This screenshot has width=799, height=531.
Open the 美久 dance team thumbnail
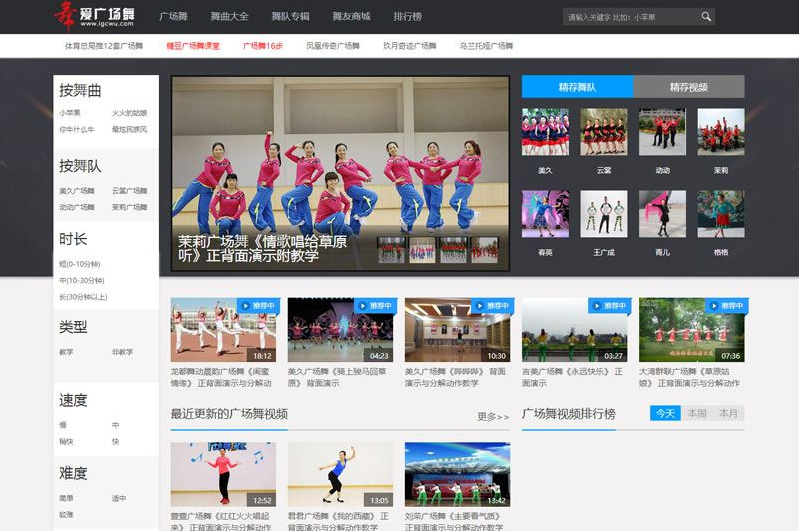(x=545, y=131)
